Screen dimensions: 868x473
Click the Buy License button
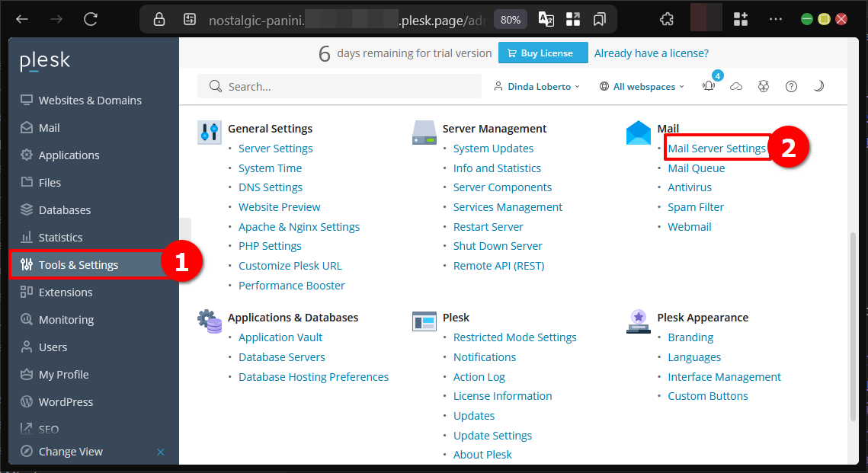point(543,53)
